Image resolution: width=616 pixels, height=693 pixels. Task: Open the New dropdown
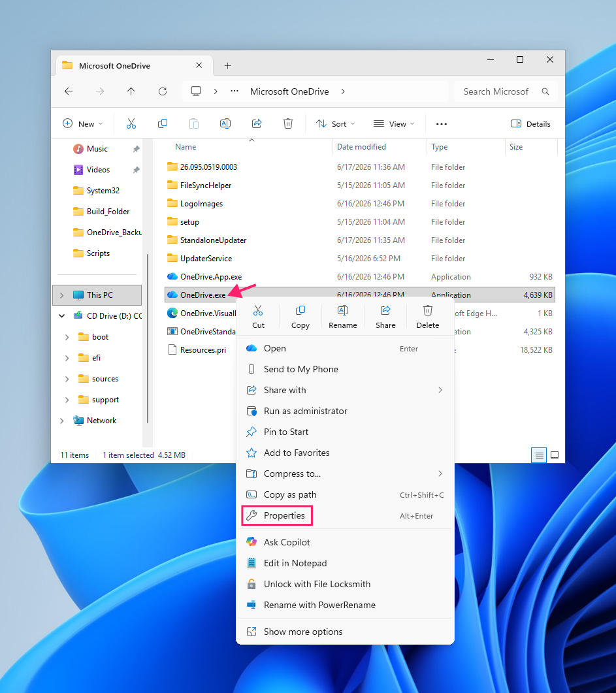pos(82,123)
